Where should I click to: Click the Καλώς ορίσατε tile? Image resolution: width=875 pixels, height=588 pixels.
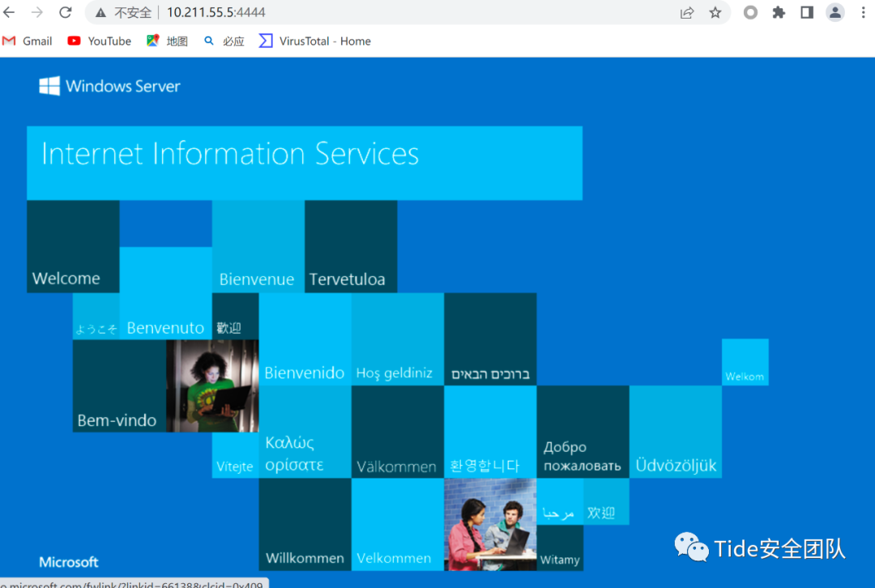305,432
